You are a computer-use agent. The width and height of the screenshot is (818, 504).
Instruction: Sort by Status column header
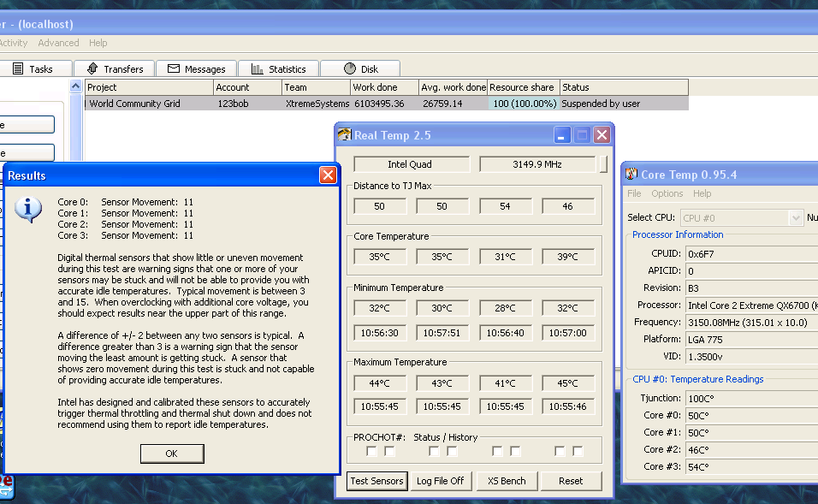click(624, 87)
